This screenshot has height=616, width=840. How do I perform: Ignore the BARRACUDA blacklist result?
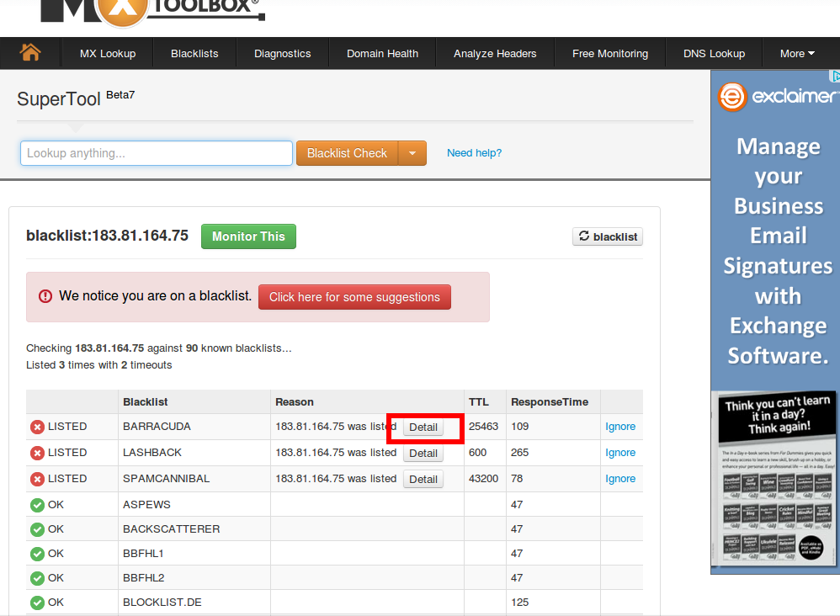pos(620,427)
